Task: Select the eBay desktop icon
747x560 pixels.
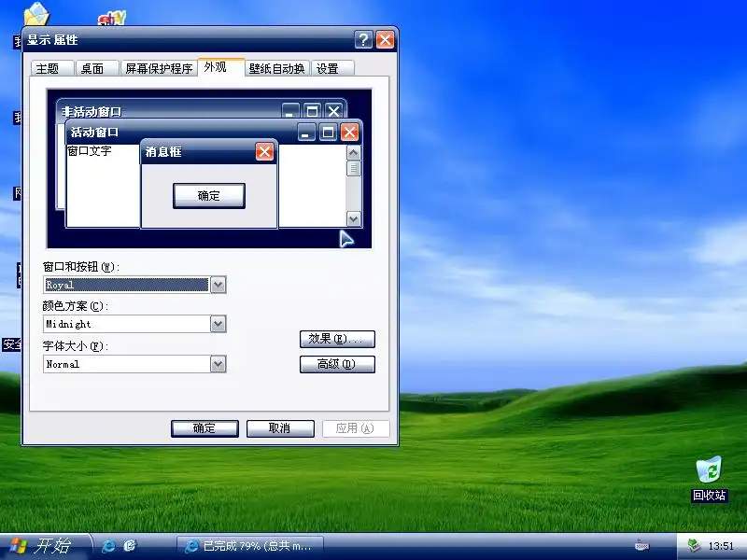Action: (x=112, y=18)
